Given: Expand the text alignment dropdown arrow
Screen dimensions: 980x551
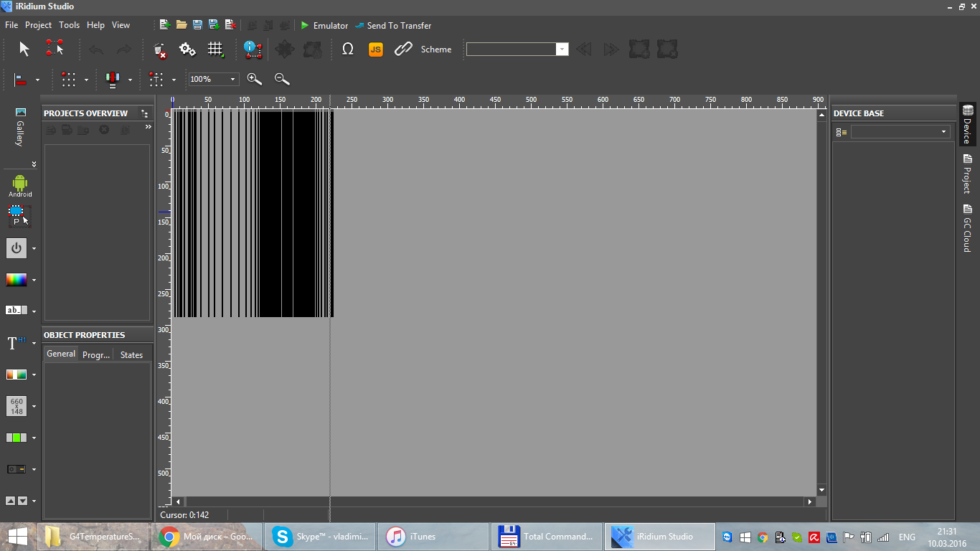Looking at the screenshot, I should tap(174, 80).
